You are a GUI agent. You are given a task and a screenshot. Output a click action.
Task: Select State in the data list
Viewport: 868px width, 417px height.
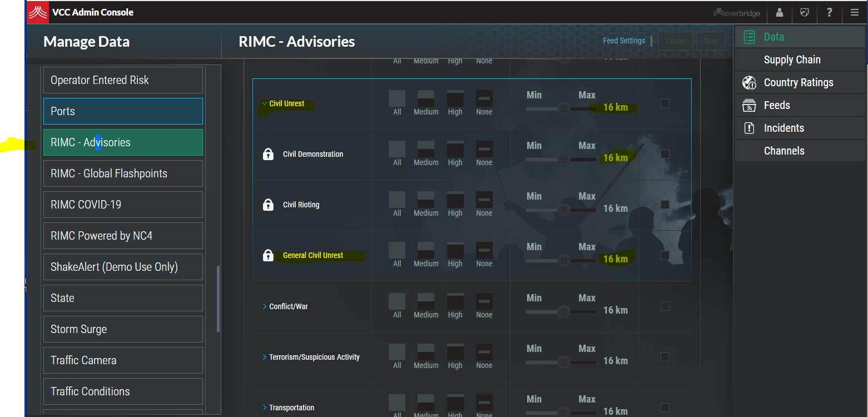coord(123,298)
